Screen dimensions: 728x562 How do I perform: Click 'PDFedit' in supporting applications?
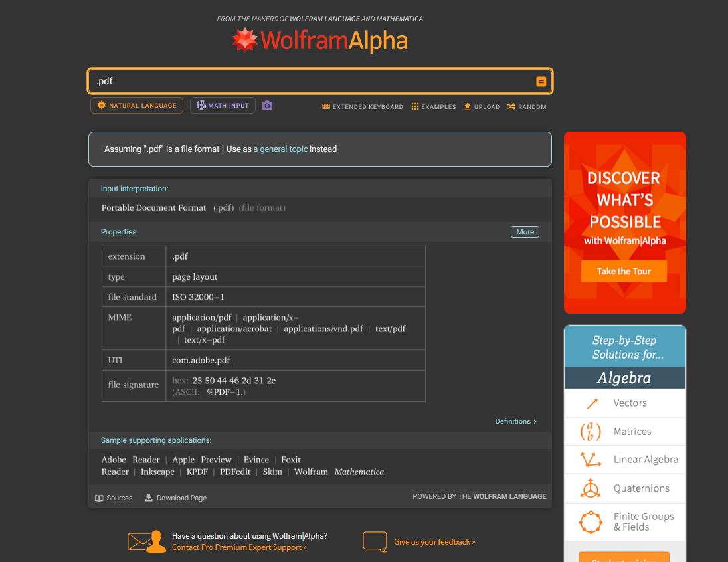point(235,472)
